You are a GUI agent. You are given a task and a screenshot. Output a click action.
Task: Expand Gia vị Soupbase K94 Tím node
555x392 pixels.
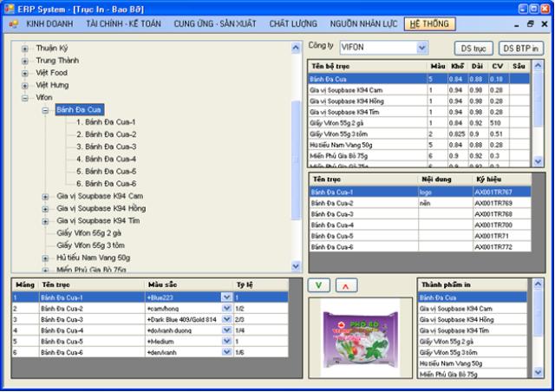[x=45, y=221]
